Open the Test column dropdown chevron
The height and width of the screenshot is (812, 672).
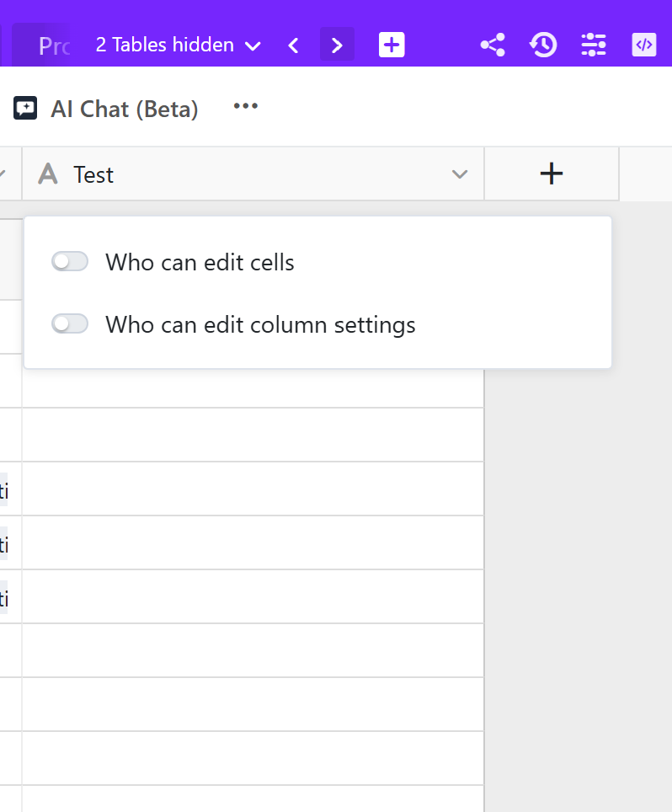[x=459, y=174]
